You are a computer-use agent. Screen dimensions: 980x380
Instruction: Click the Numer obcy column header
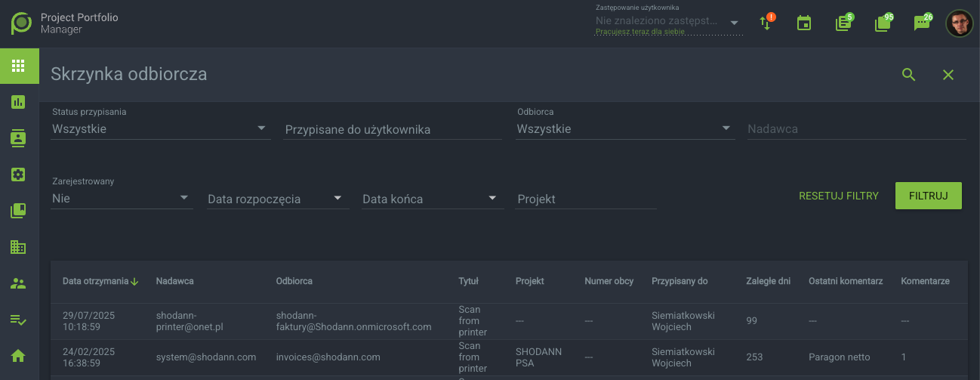pos(609,281)
